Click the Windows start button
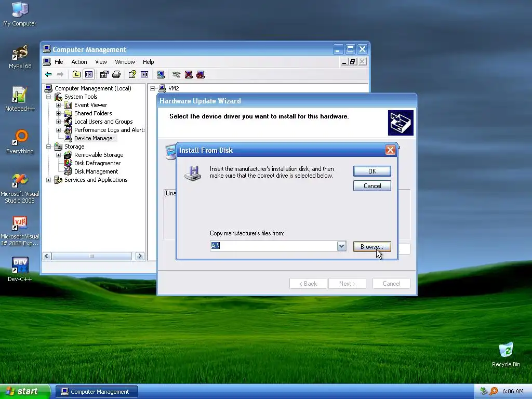 tap(25, 392)
